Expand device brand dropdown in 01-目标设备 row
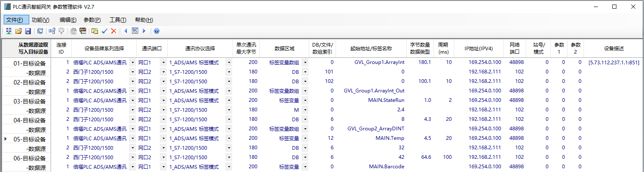The image size is (644, 172). [x=132, y=63]
